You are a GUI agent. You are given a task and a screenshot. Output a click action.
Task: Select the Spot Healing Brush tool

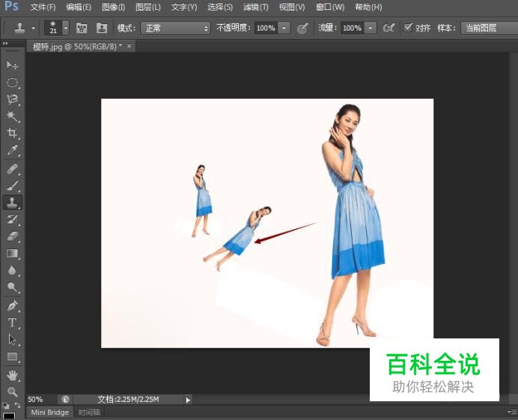pos(12,169)
